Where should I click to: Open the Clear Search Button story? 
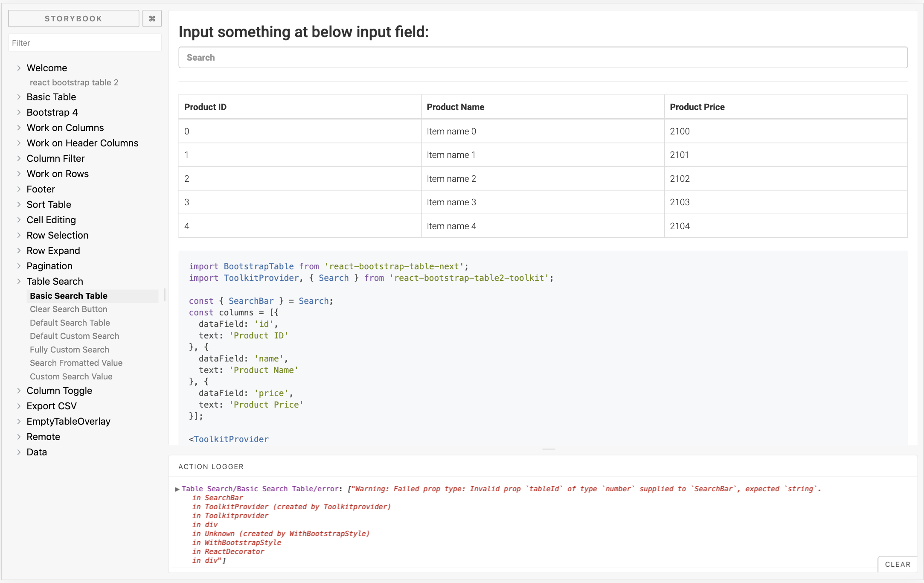pos(68,309)
